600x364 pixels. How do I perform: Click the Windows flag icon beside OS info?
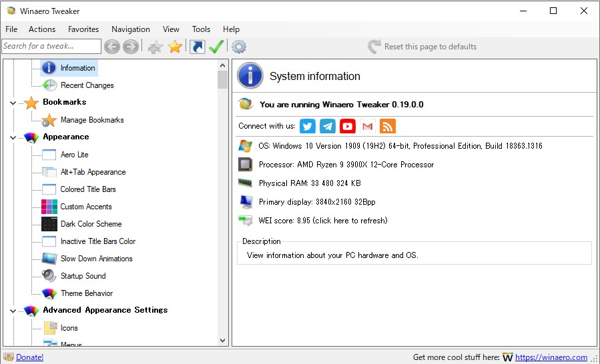pyautogui.click(x=246, y=146)
